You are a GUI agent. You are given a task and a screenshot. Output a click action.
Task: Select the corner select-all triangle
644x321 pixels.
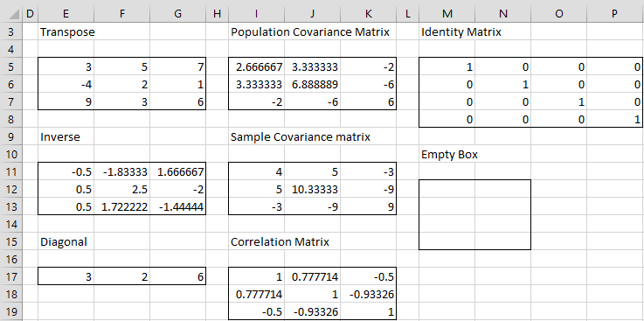pyautogui.click(x=10, y=14)
